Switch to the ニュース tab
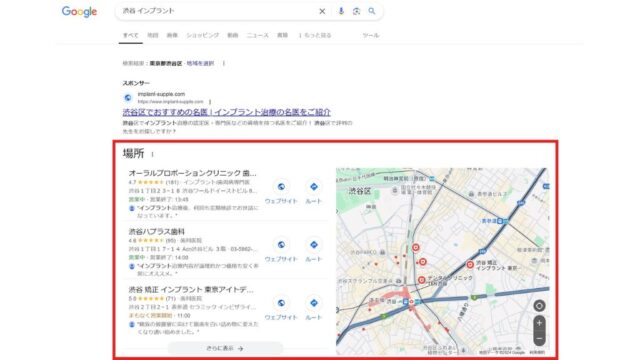 258,36
